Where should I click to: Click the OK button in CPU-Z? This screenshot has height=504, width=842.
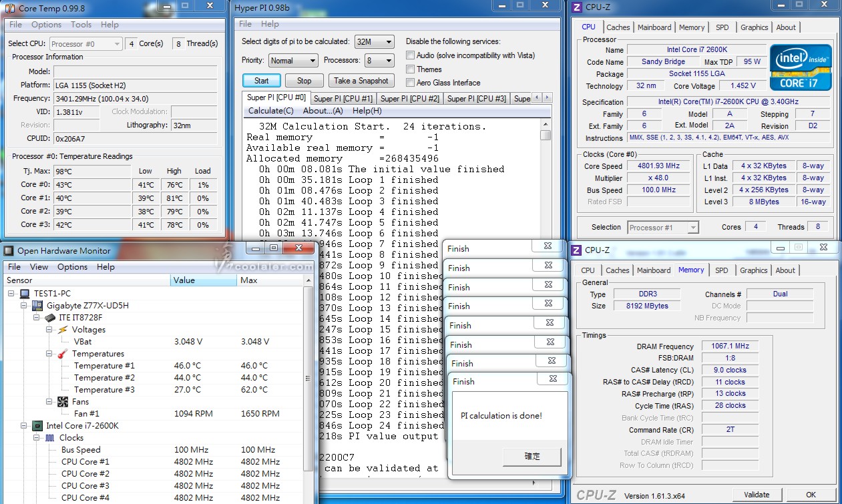(811, 495)
